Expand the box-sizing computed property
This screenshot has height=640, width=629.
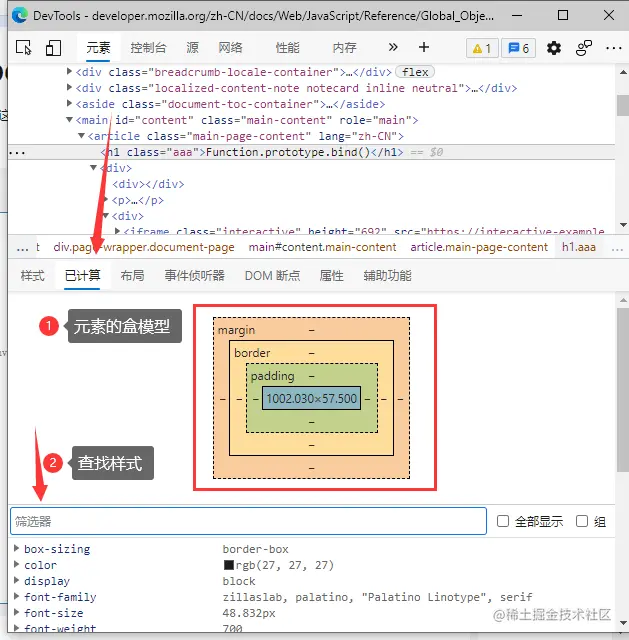coord(17,548)
